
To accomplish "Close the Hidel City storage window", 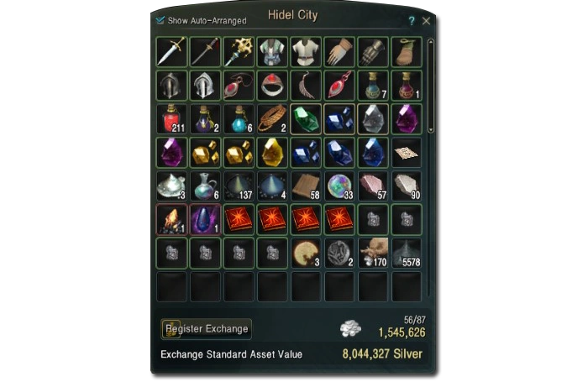I will click(427, 21).
